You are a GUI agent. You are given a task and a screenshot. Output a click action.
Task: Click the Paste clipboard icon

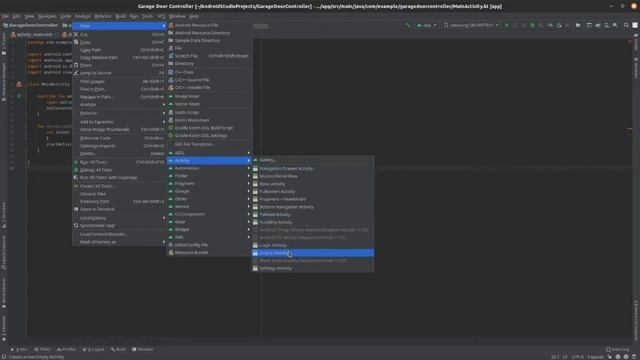click(x=76, y=65)
